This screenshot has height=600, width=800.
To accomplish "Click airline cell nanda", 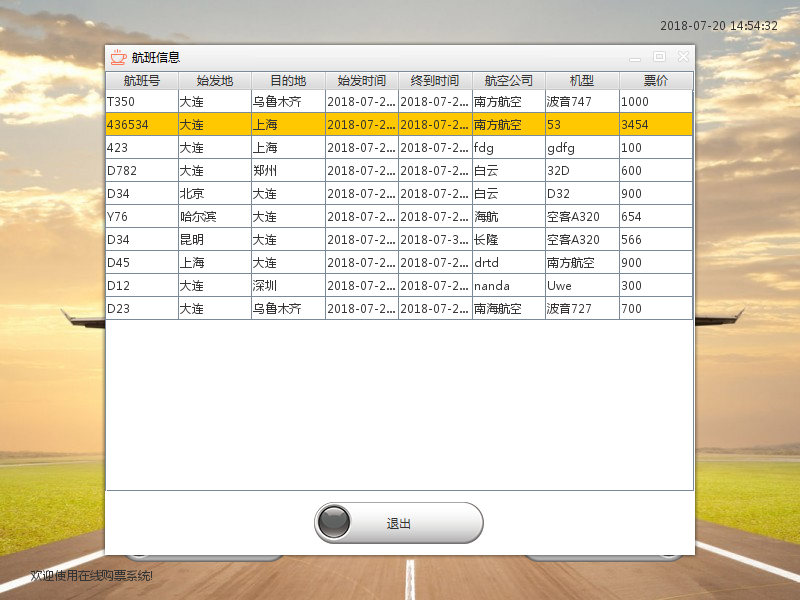I will [x=509, y=285].
